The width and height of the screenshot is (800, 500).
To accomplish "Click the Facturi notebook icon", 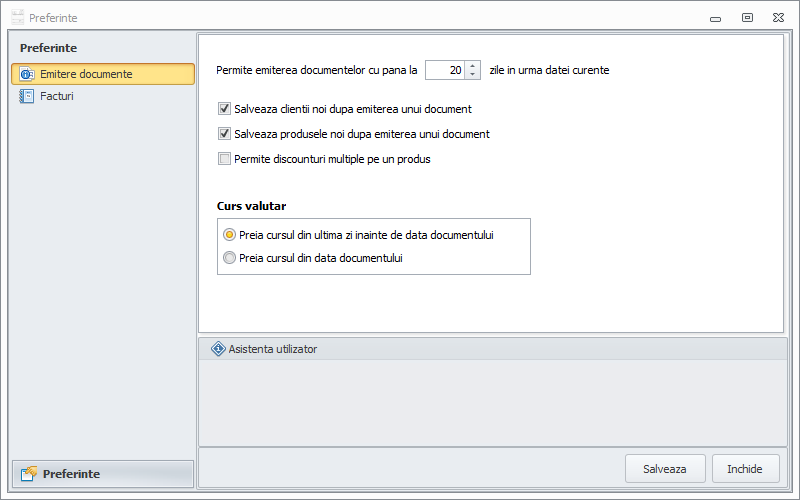I will click(27, 96).
